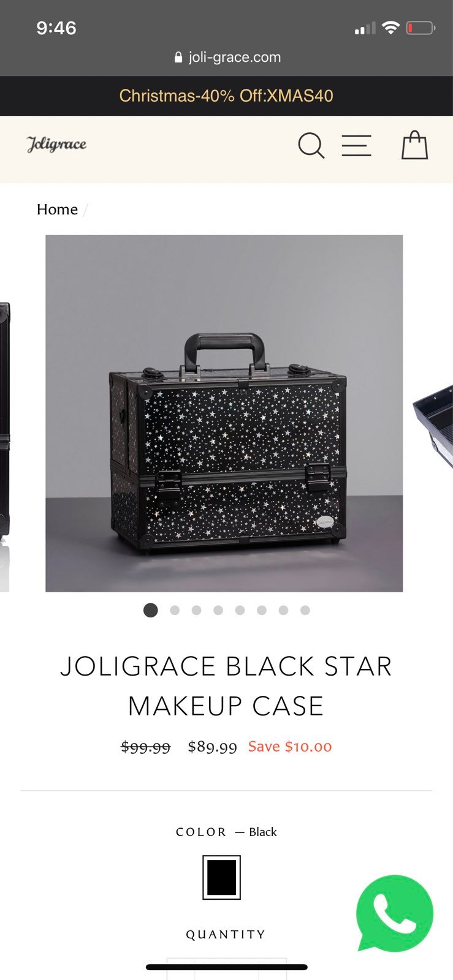Tap the lock icon beside joli-grace.com
This screenshot has width=453, height=980.
click(178, 58)
